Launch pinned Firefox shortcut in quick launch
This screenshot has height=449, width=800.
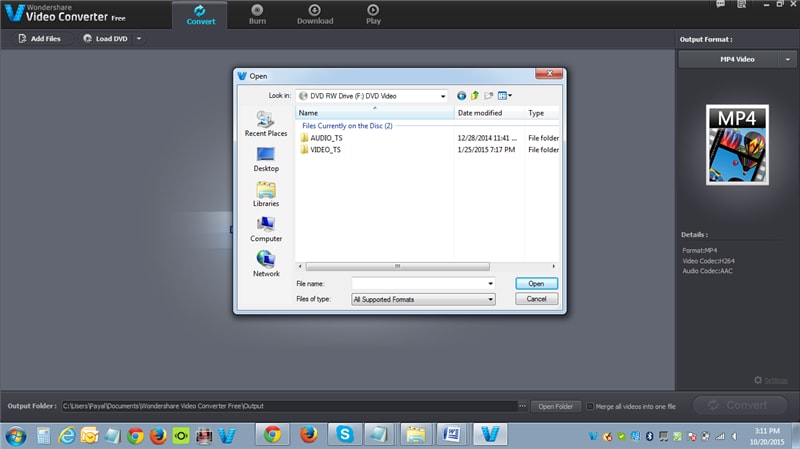pyautogui.click(x=158, y=436)
